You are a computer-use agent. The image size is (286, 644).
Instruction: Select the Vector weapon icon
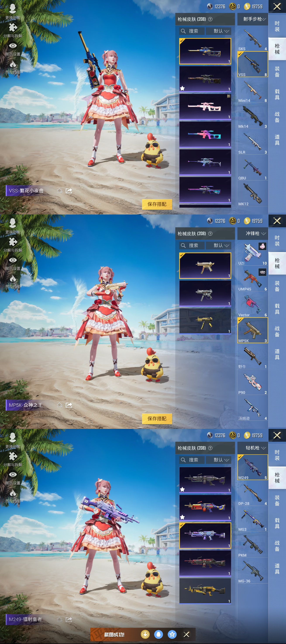coord(253,305)
